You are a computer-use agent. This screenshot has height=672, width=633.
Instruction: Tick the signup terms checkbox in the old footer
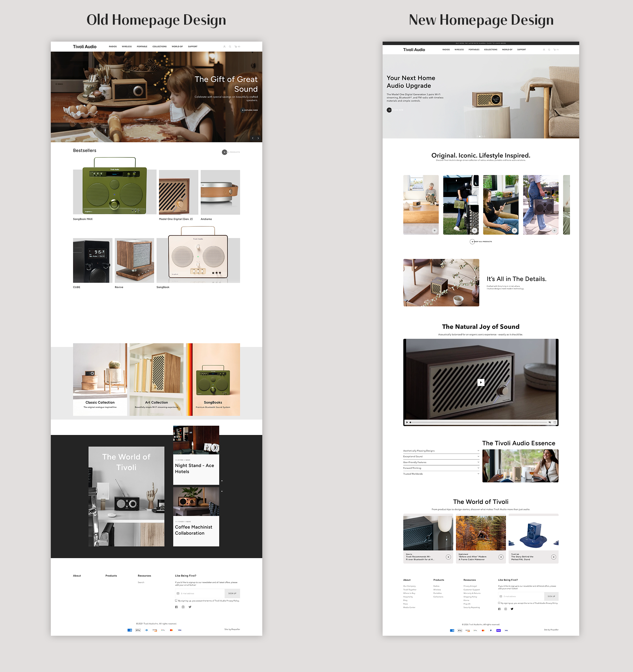[x=176, y=601]
